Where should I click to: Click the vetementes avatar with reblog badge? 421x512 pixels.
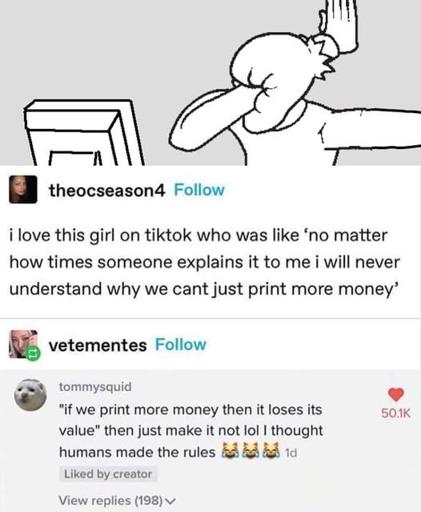(x=24, y=344)
